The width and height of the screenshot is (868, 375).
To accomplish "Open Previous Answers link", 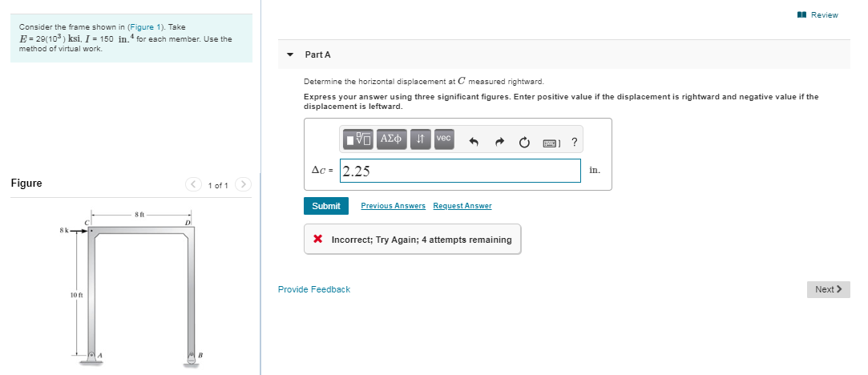I will click(x=393, y=206).
